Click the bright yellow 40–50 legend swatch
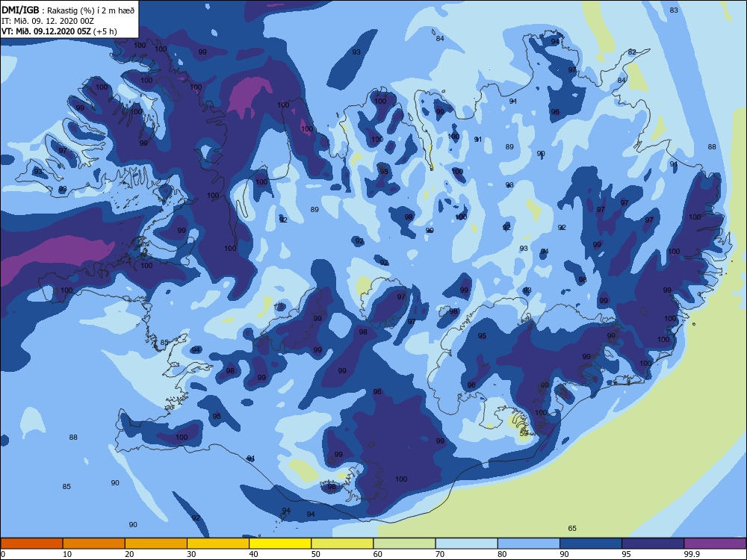This screenshot has width=747, height=560. (280, 544)
